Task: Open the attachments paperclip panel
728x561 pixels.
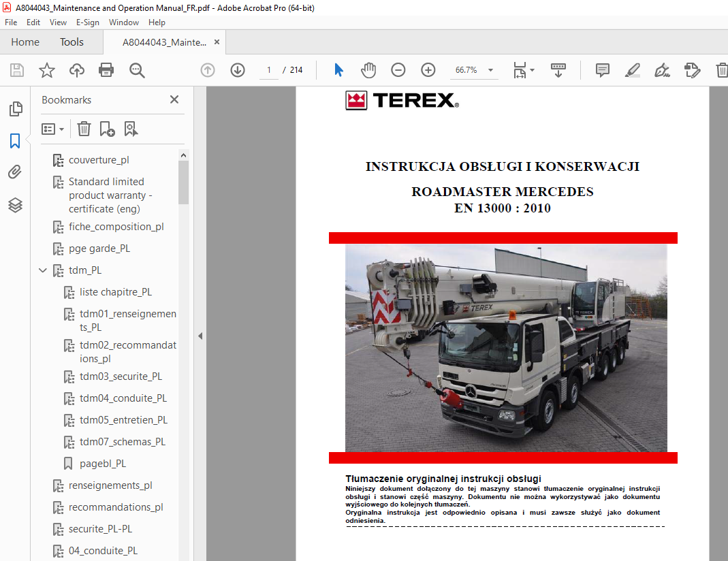Action: [15, 172]
